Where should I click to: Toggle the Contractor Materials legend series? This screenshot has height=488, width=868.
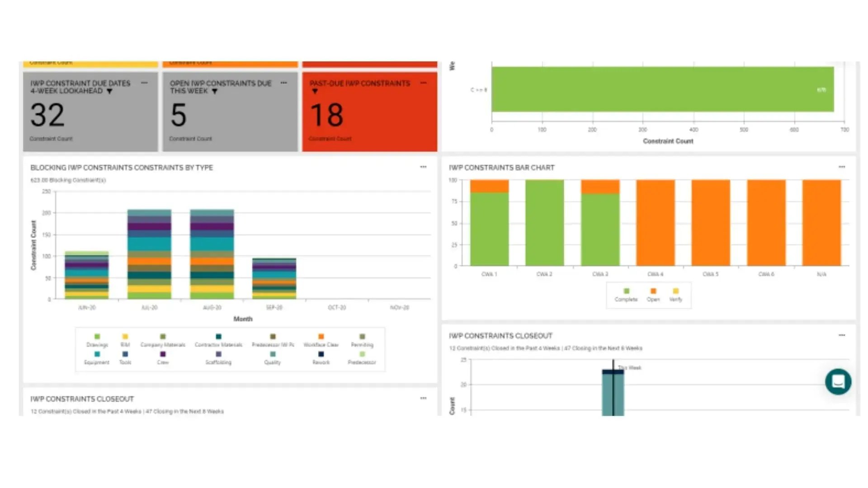218,341
